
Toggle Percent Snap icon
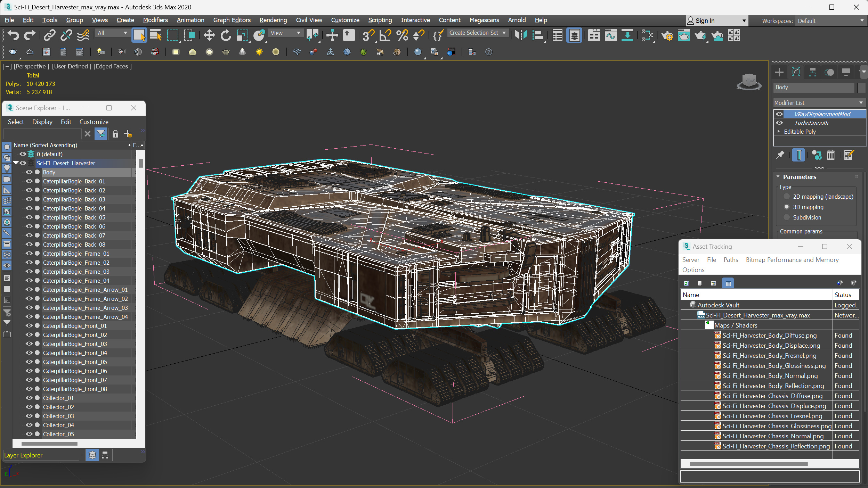coord(402,35)
